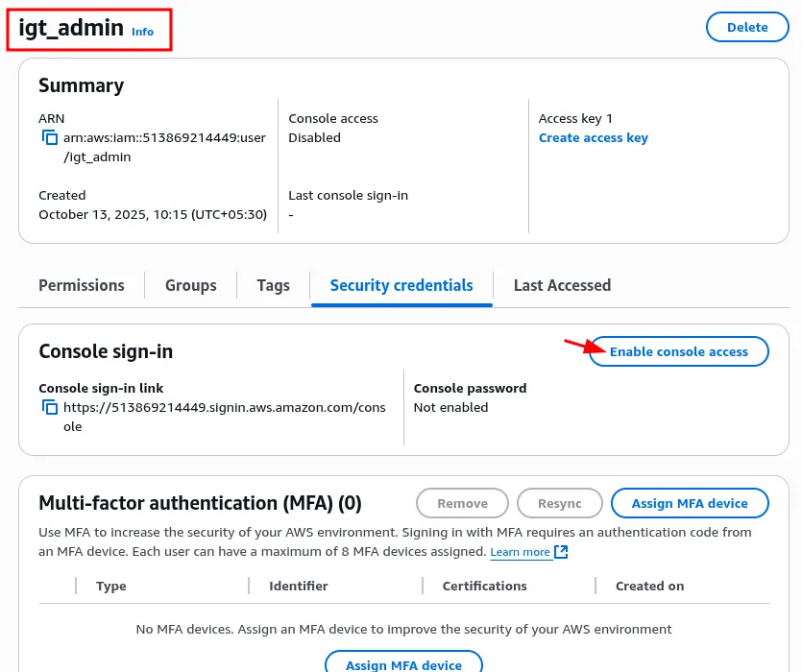Click the Remove button in the MFA section

(x=462, y=503)
